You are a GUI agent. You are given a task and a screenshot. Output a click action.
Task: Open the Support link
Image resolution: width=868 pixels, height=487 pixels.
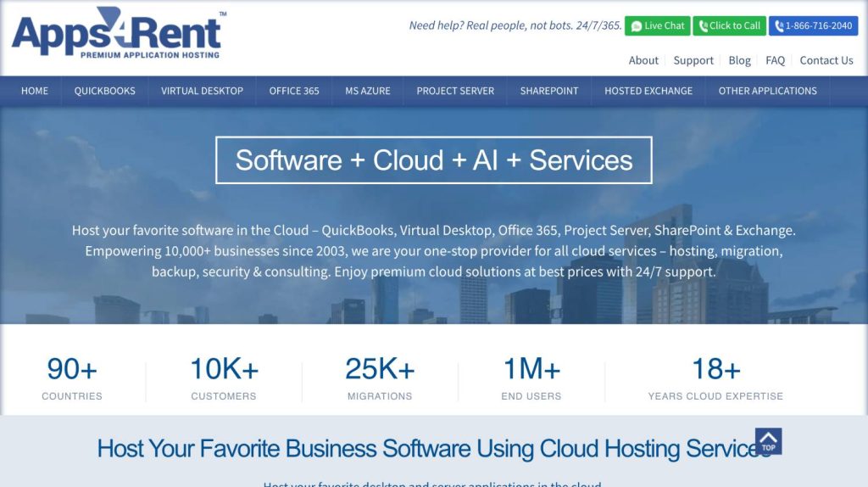[x=693, y=60]
